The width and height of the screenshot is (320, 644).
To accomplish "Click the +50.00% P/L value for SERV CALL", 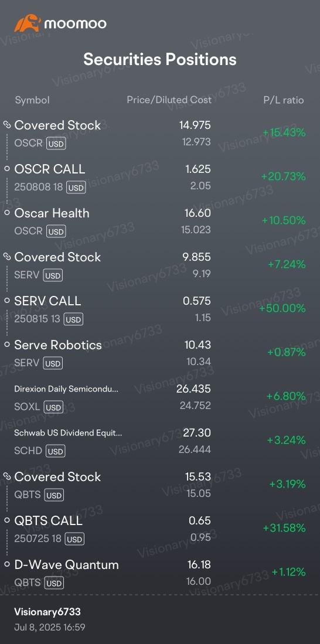I will (282, 308).
